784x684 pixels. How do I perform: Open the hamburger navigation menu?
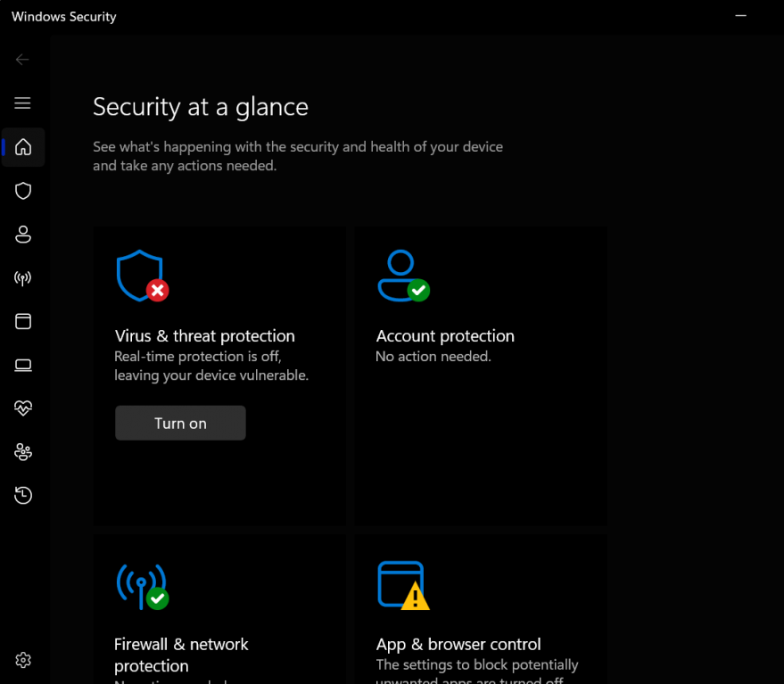22,103
